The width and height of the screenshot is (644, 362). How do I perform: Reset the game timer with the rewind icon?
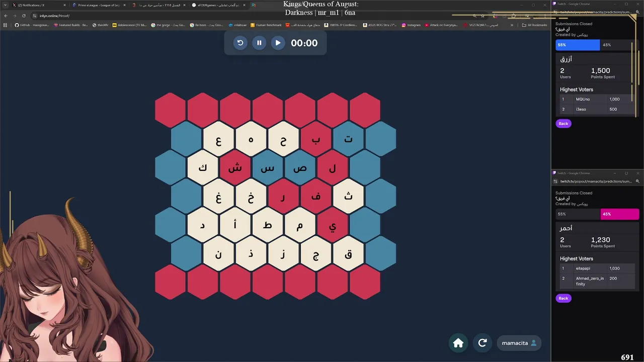tap(240, 43)
